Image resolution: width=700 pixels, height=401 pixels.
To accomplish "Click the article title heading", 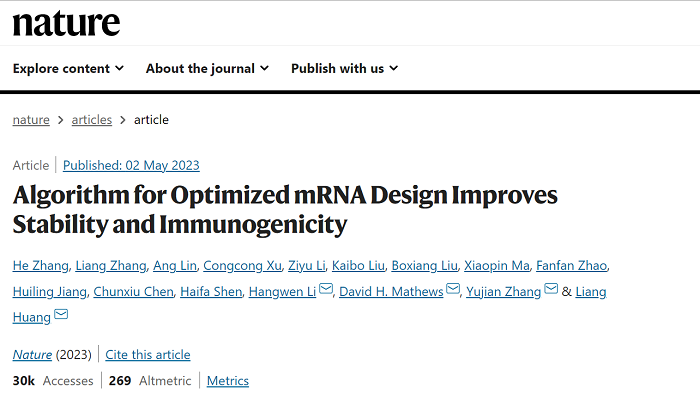I will click(x=285, y=209).
